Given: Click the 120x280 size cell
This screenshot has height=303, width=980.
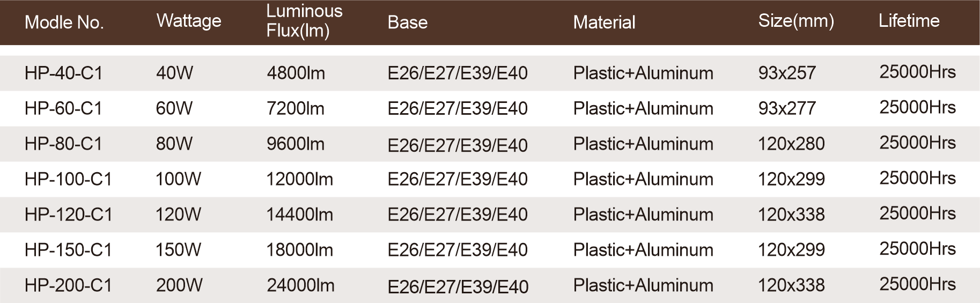Looking at the screenshot, I should click(791, 144).
